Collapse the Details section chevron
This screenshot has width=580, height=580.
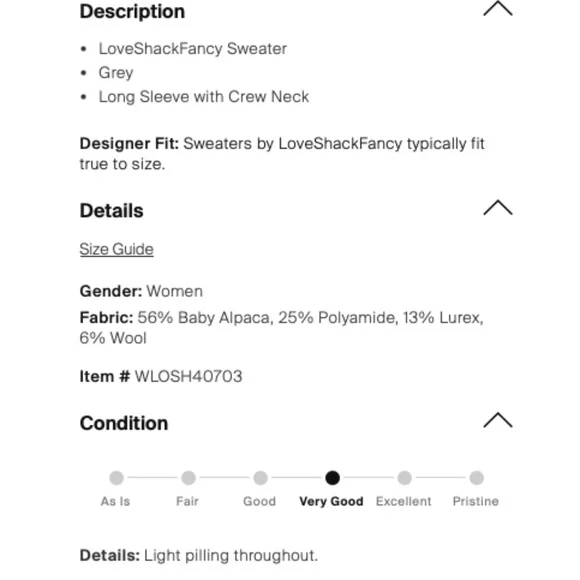498,208
